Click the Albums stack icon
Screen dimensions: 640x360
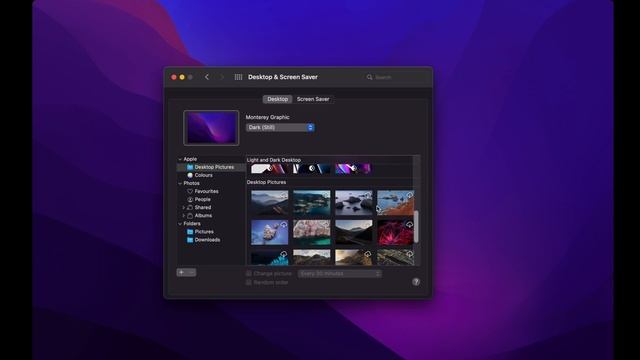coord(190,216)
